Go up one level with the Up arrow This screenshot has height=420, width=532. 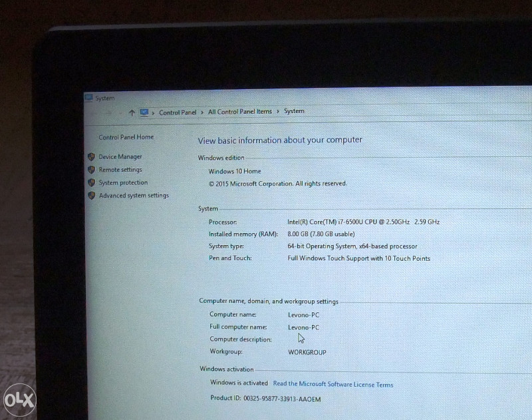tap(132, 112)
